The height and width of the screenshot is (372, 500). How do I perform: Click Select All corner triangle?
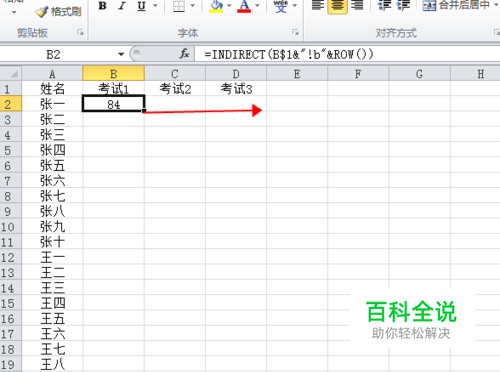click(x=11, y=73)
